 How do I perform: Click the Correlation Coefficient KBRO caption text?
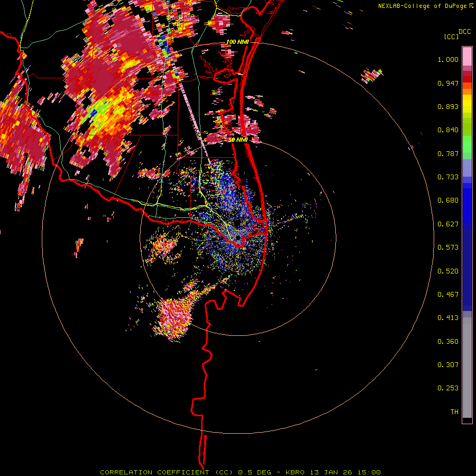point(240,472)
